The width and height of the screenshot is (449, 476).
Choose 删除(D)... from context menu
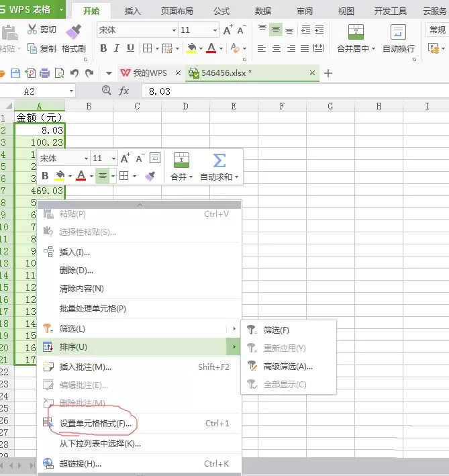click(140, 270)
